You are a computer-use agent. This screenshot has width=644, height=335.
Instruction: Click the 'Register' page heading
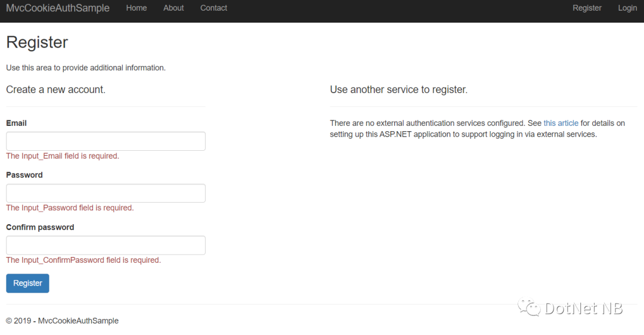click(x=37, y=42)
